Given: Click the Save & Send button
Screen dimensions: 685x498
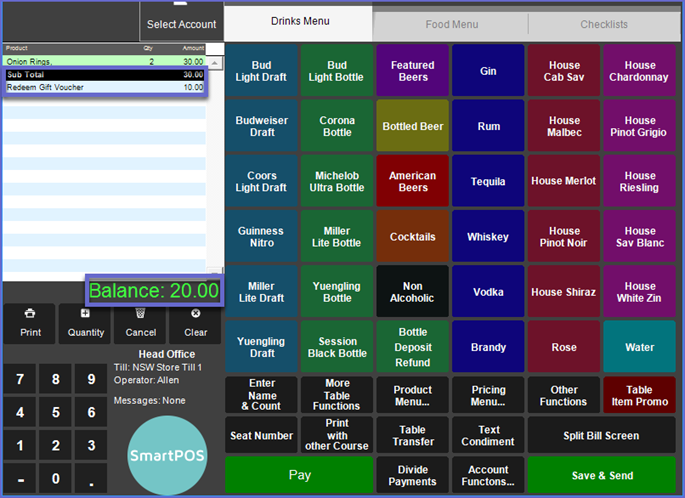Looking at the screenshot, I should pyautogui.click(x=602, y=475).
